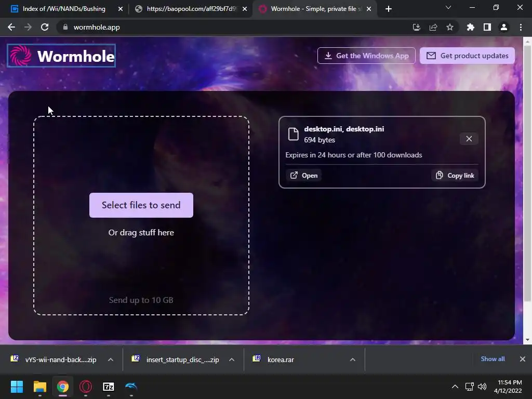
Task: Close the downloads bar
Action: point(523,359)
